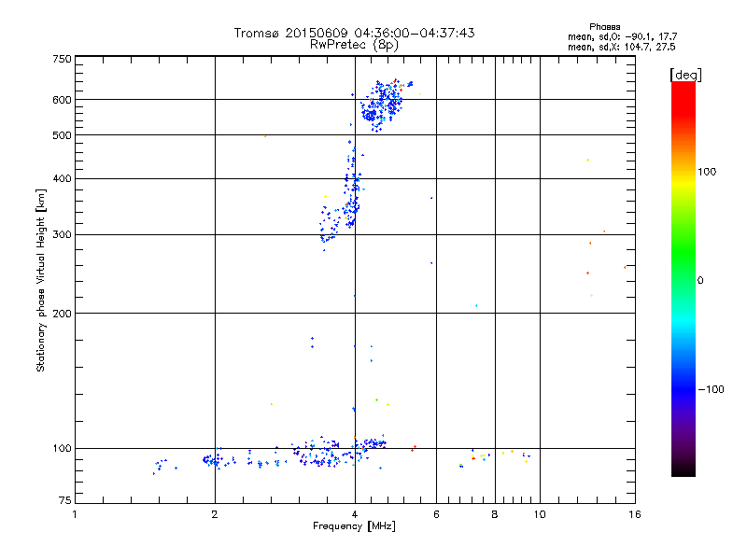
Task: Click the x-axis tick label '6'
Action: coord(436,514)
